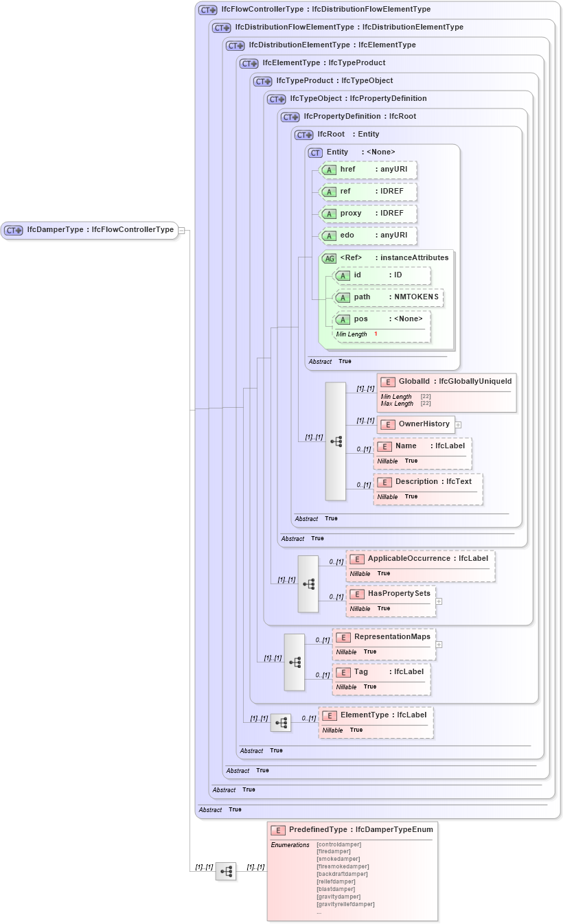The width and height of the screenshot is (563, 924).
Task: Click the E icon of the Description element
Action: [x=384, y=482]
